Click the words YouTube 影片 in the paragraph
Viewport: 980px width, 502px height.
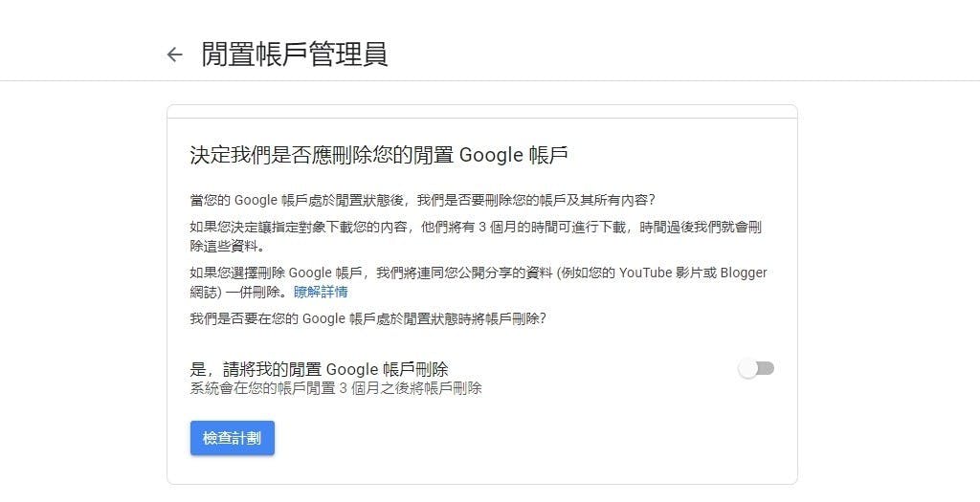(661, 273)
